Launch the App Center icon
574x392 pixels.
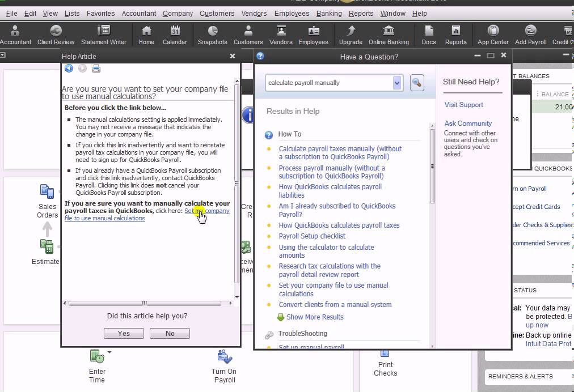(493, 35)
